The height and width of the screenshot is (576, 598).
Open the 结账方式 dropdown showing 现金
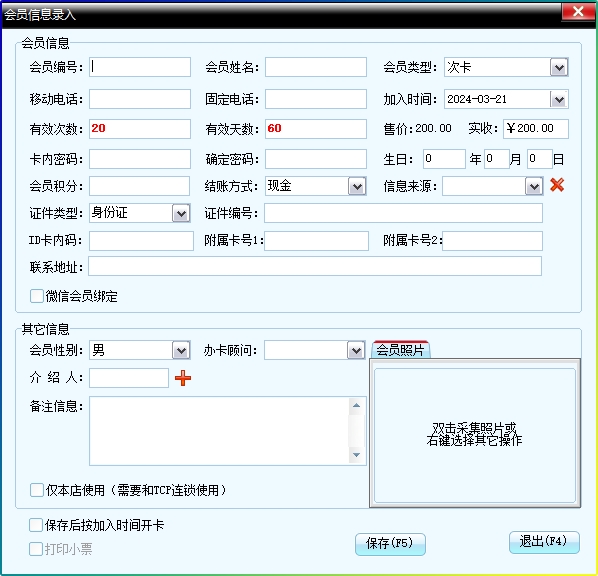[x=357, y=186]
